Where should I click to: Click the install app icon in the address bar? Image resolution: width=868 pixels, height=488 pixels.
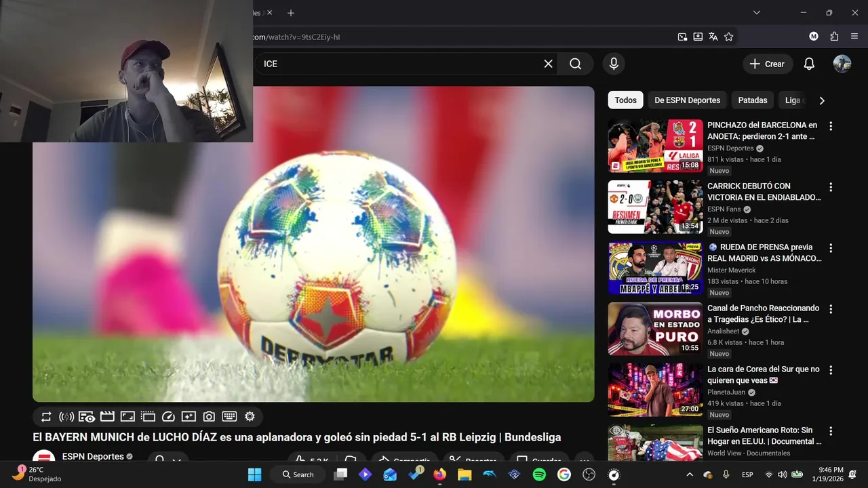[x=698, y=37]
